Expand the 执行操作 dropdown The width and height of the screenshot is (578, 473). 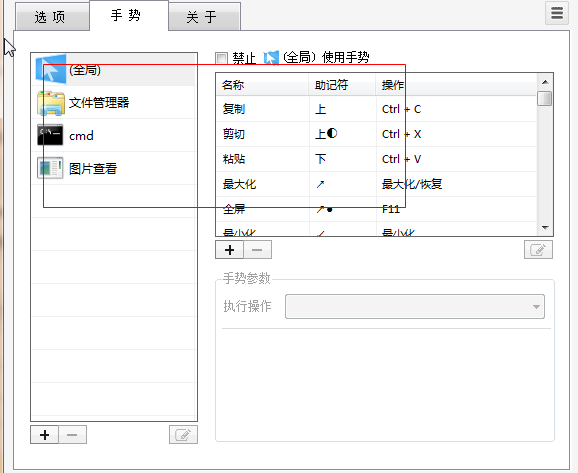pos(415,306)
